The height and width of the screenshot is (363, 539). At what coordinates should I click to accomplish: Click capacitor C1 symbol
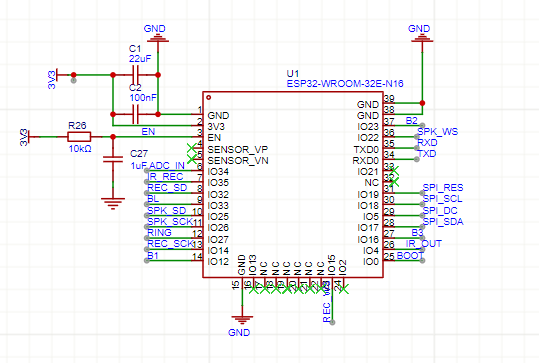coord(135,75)
